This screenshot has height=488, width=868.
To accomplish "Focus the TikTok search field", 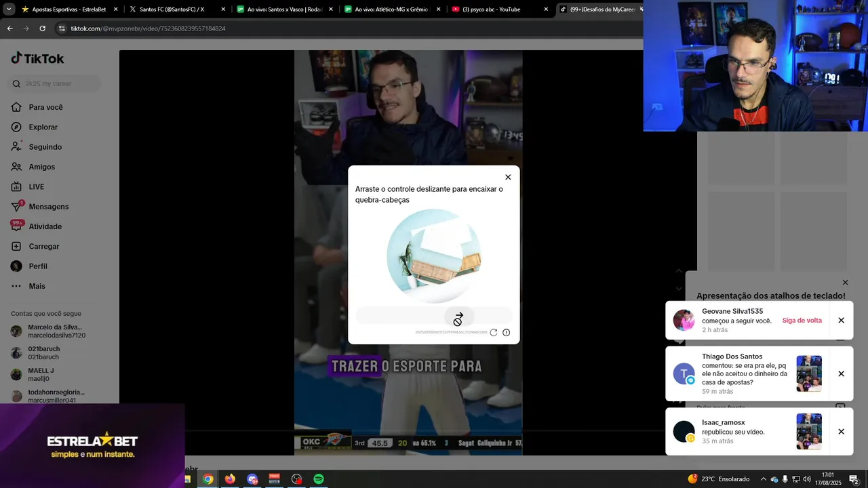I will 56,83.
